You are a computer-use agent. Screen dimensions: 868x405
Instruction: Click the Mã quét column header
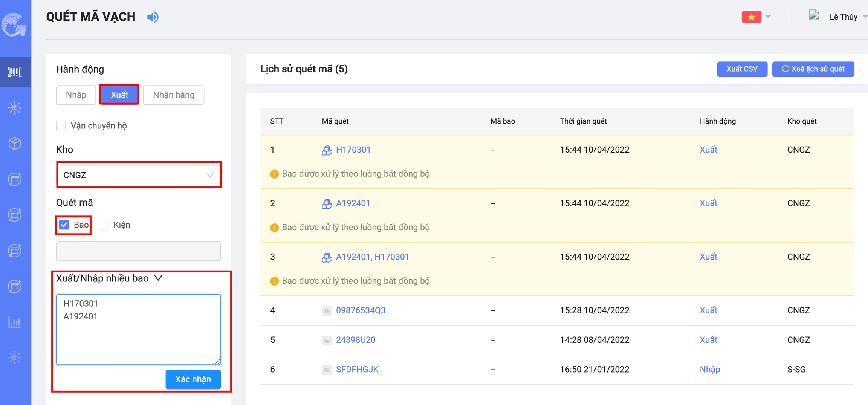click(335, 121)
